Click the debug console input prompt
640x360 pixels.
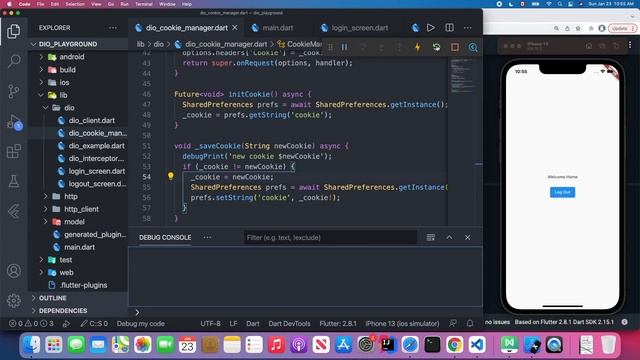(305, 313)
